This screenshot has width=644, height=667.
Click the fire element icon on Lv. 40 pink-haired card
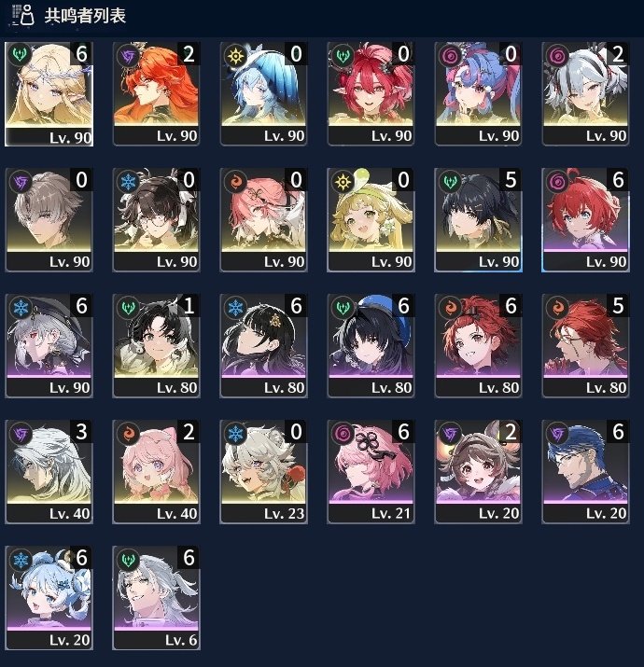[x=128, y=434]
